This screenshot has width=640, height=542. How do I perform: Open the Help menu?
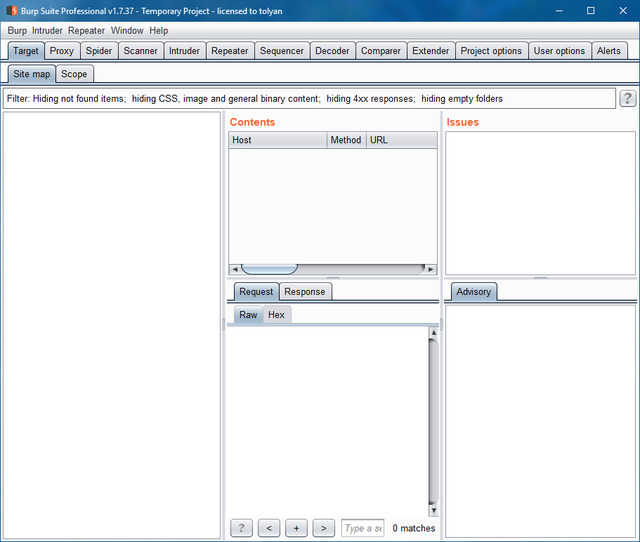click(x=158, y=31)
